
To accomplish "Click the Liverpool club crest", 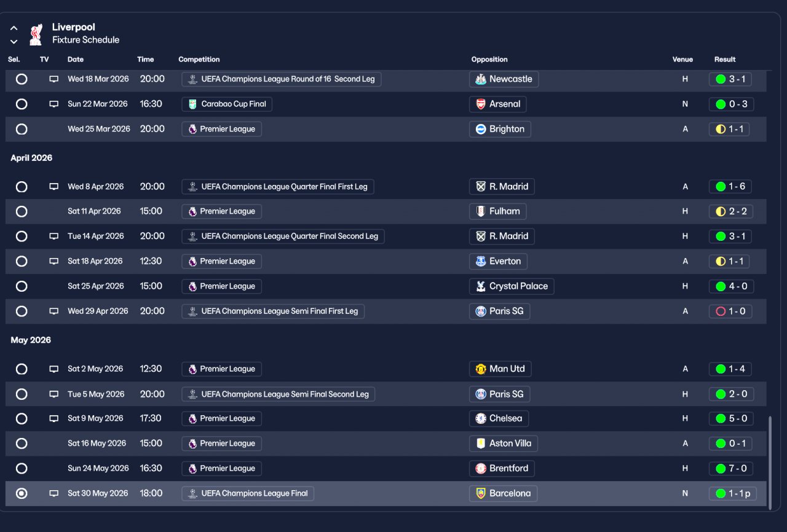I will pyautogui.click(x=36, y=34).
